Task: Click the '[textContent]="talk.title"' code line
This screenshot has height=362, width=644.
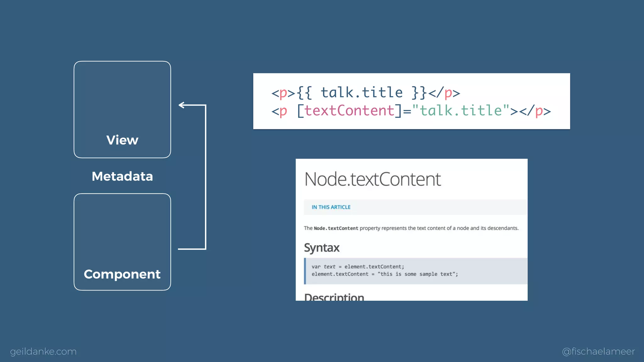Action: pyautogui.click(x=411, y=111)
